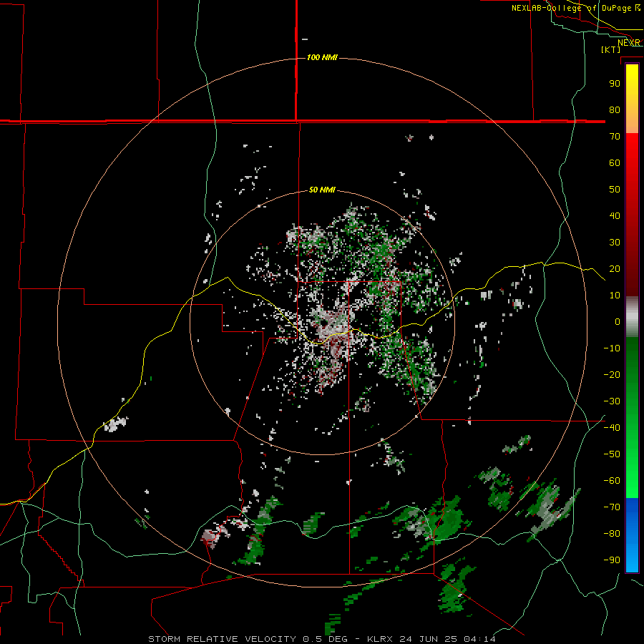Click the 24 JUN 25 date text
644x644 pixels.
[429, 639]
